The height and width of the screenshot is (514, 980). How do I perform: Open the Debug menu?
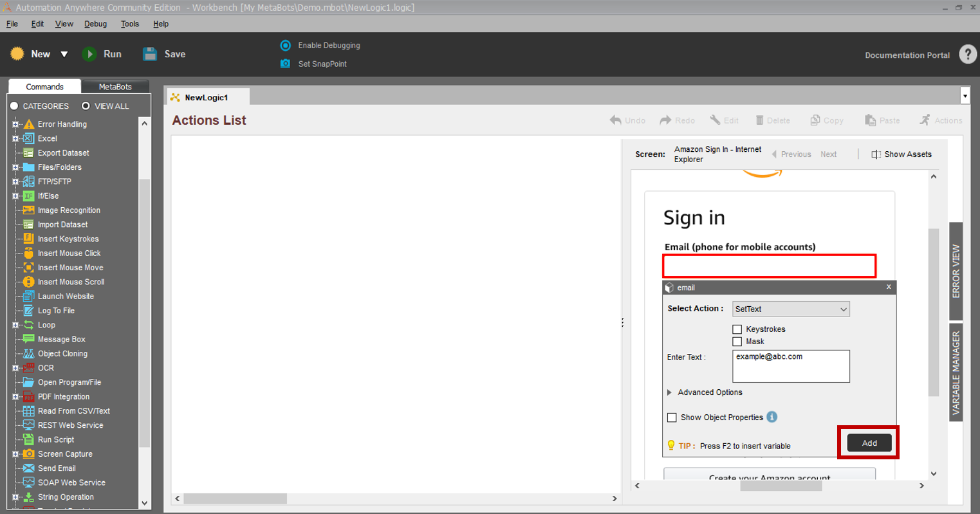point(95,23)
